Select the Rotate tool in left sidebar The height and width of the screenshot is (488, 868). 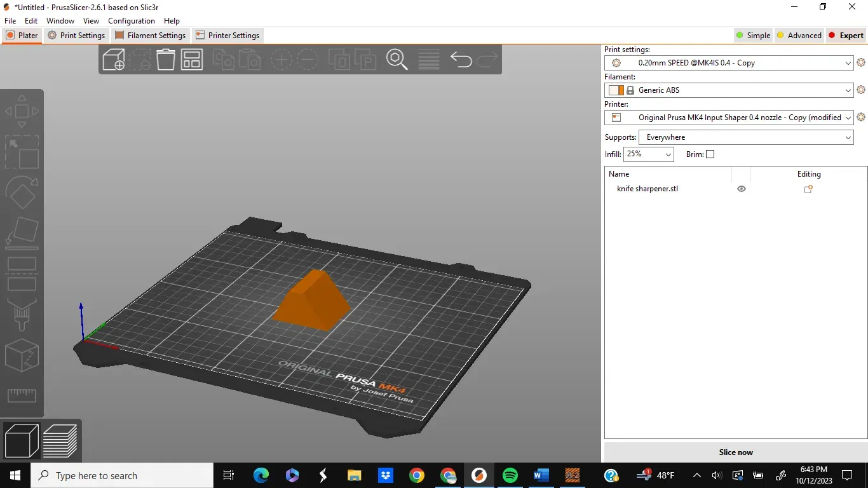click(22, 192)
